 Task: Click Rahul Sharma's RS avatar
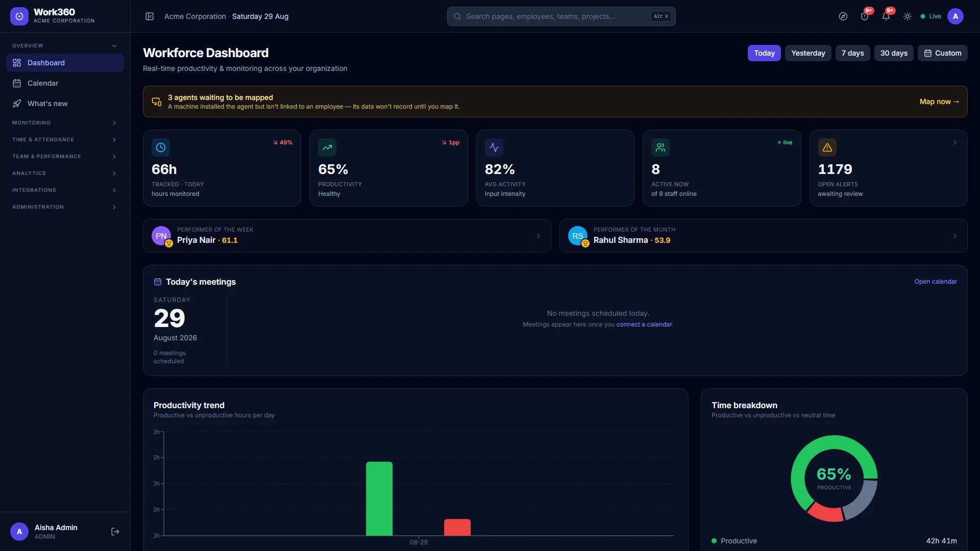578,236
